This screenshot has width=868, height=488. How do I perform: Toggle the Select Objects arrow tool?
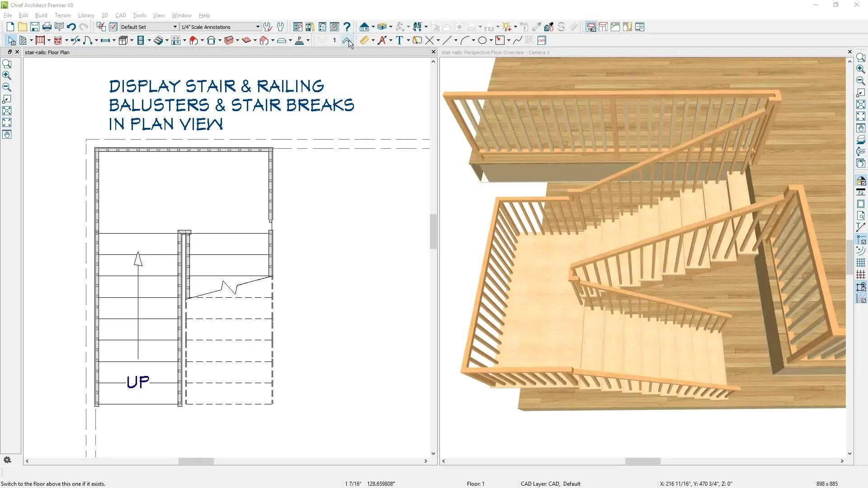click(x=11, y=41)
